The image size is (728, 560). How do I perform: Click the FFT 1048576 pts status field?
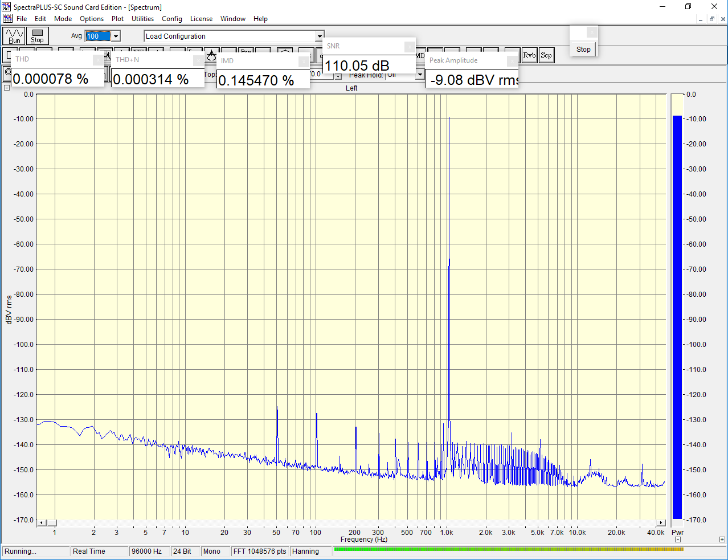coord(260,551)
